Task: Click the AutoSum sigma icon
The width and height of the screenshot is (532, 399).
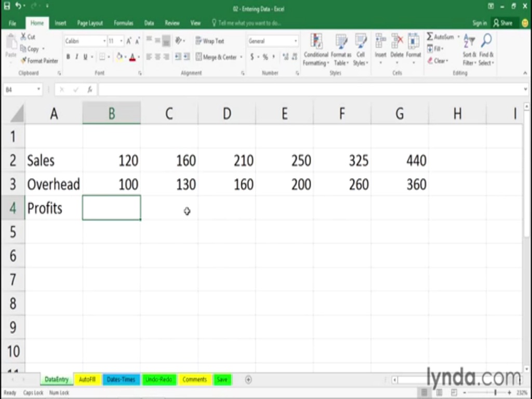Action: pos(430,37)
